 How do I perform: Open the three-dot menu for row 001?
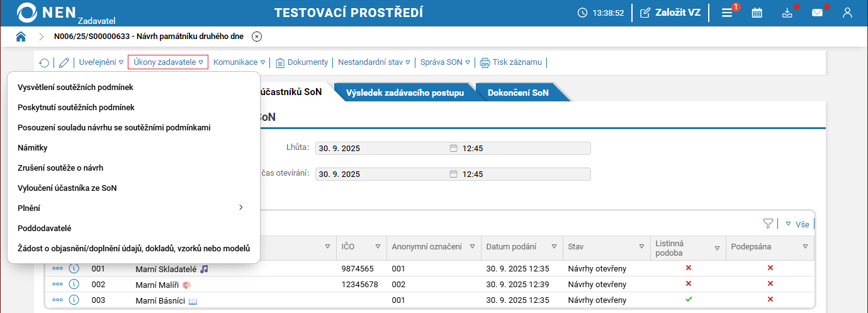[x=58, y=269]
